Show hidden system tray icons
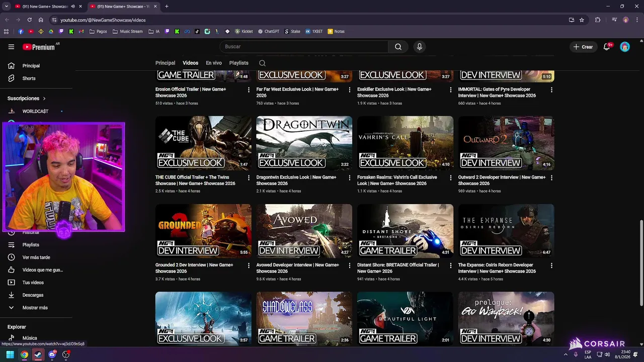 coord(566,354)
